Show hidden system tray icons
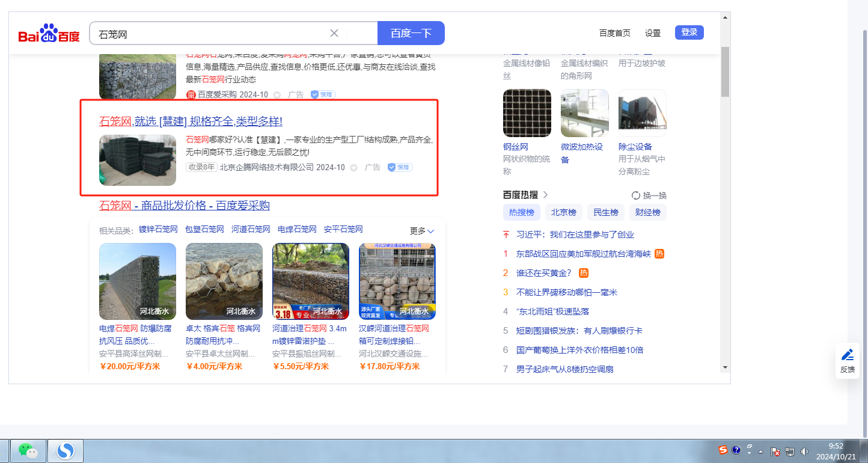The image size is (868, 463). click(x=761, y=451)
